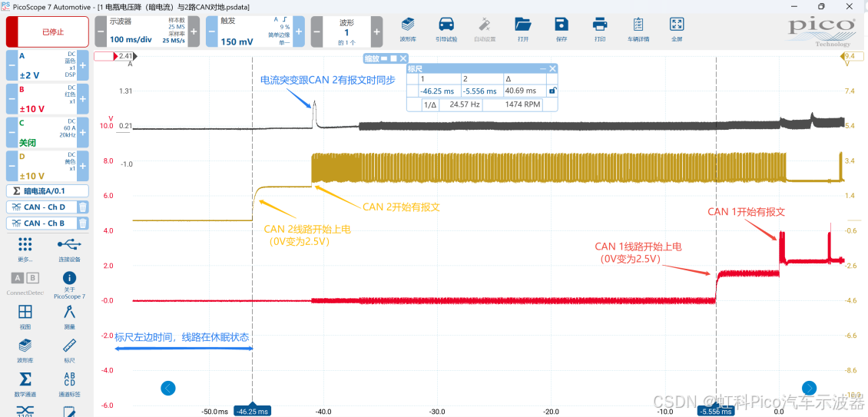Open Channel C 关闭 options
868x417 pixels.
47,132
